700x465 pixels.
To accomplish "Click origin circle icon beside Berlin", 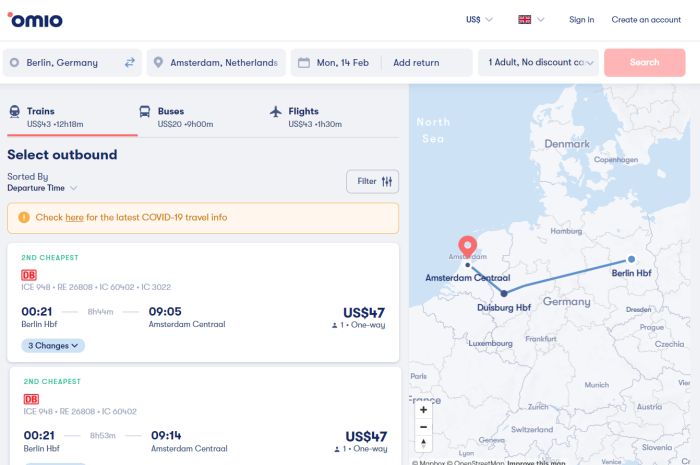I will click(x=14, y=62).
